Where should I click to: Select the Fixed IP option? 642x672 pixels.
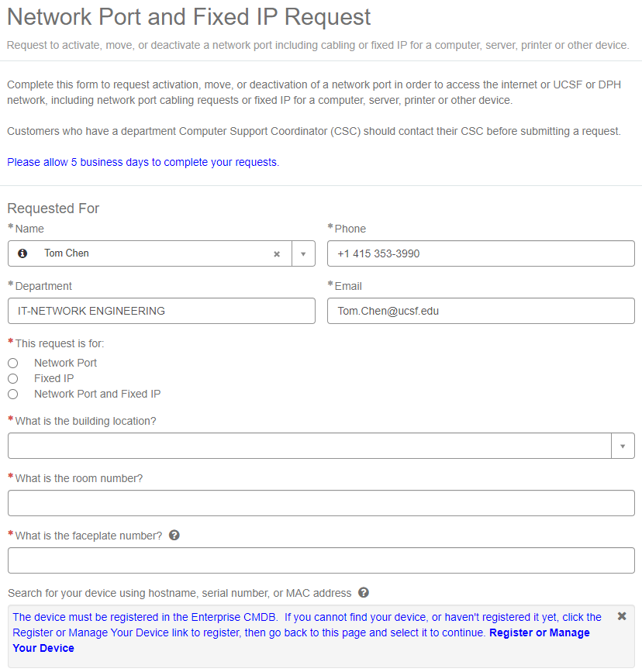[12, 378]
